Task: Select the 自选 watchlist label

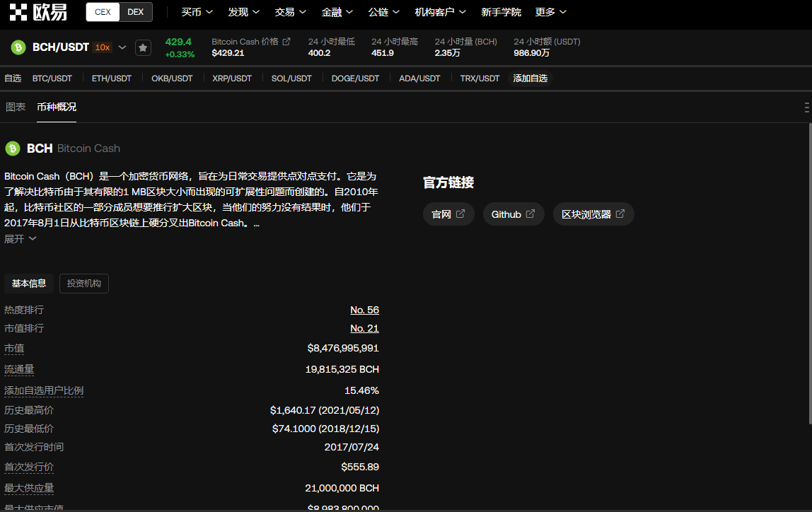Action: click(x=13, y=78)
